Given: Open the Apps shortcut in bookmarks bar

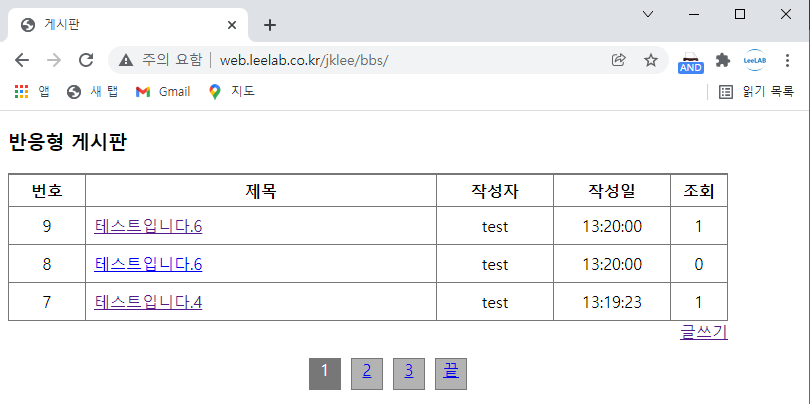Looking at the screenshot, I should point(32,92).
